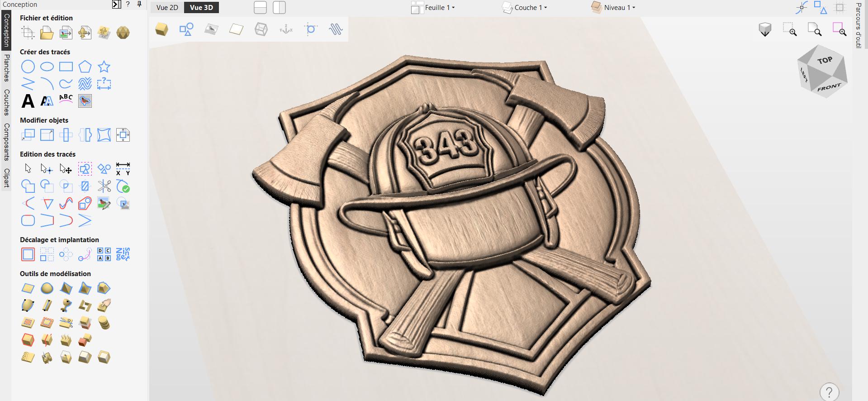Open the nesting ABCD parts tool
Image resolution: width=868 pixels, height=401 pixels.
[104, 254]
